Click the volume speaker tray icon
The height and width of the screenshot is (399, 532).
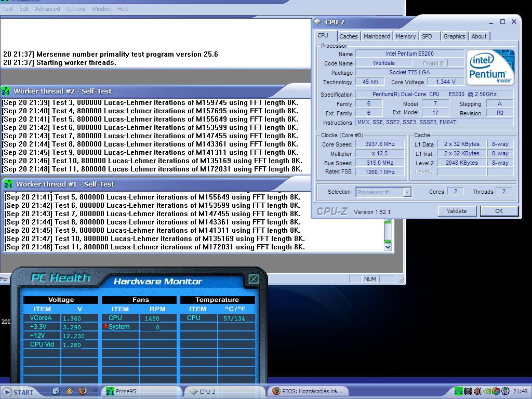477,392
